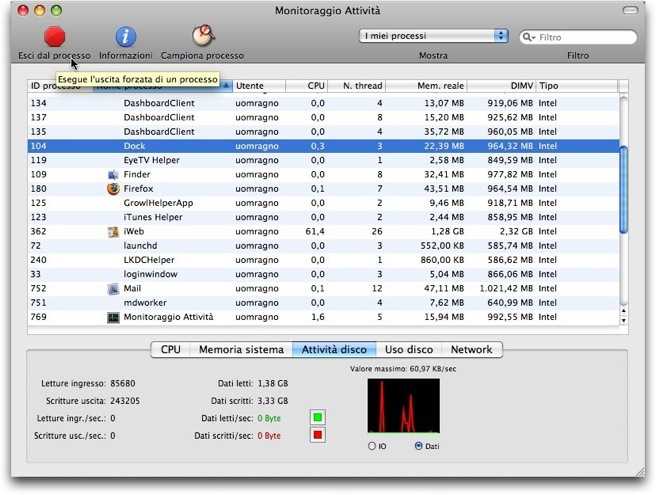Click process ID 752
The image size is (656, 495).
point(38,288)
